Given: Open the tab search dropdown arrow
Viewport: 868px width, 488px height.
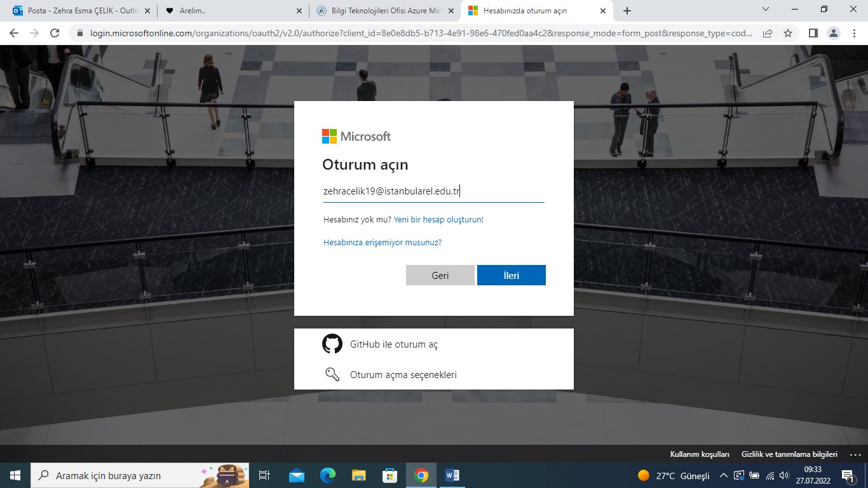Looking at the screenshot, I should pyautogui.click(x=766, y=10).
